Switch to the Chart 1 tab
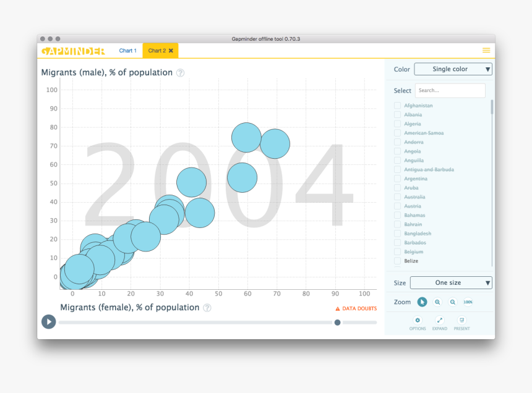Screen dimensions: 532x393 coord(127,51)
